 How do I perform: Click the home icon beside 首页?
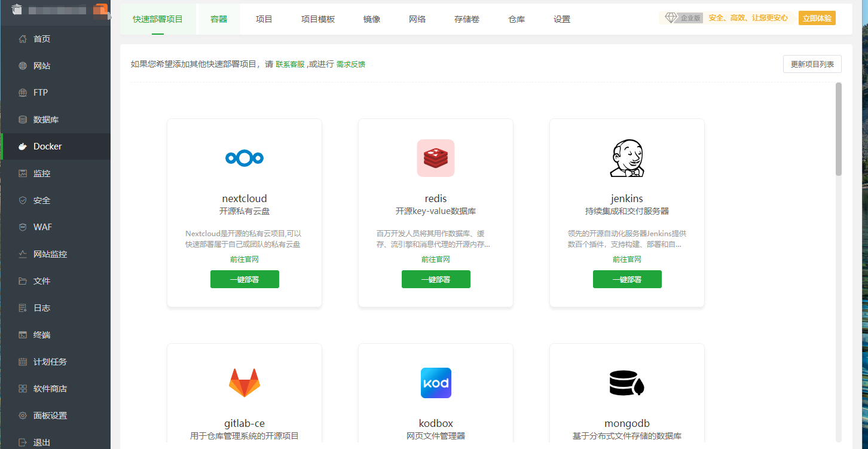[23, 39]
